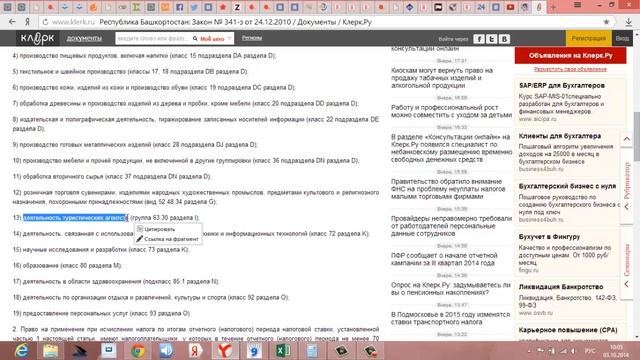Open File Explorer from the taskbar
Viewport: 640px width, 360px height.
click(51, 351)
